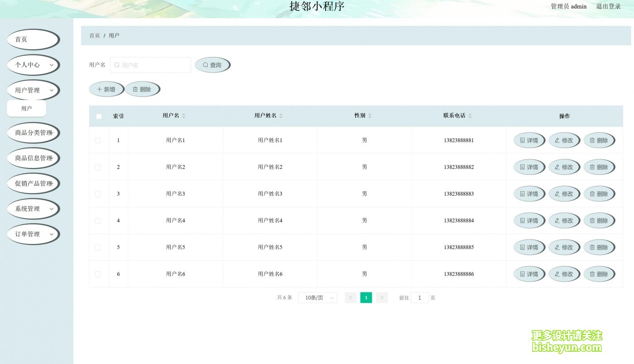Check the row 4 checkbox for 用户名4
Screen dimensions: 634x364
(98, 220)
